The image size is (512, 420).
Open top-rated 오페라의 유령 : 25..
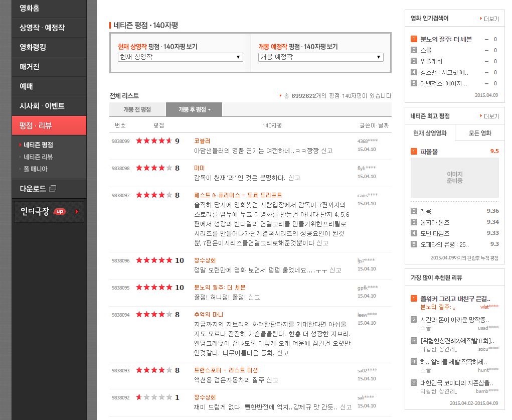coord(444,244)
